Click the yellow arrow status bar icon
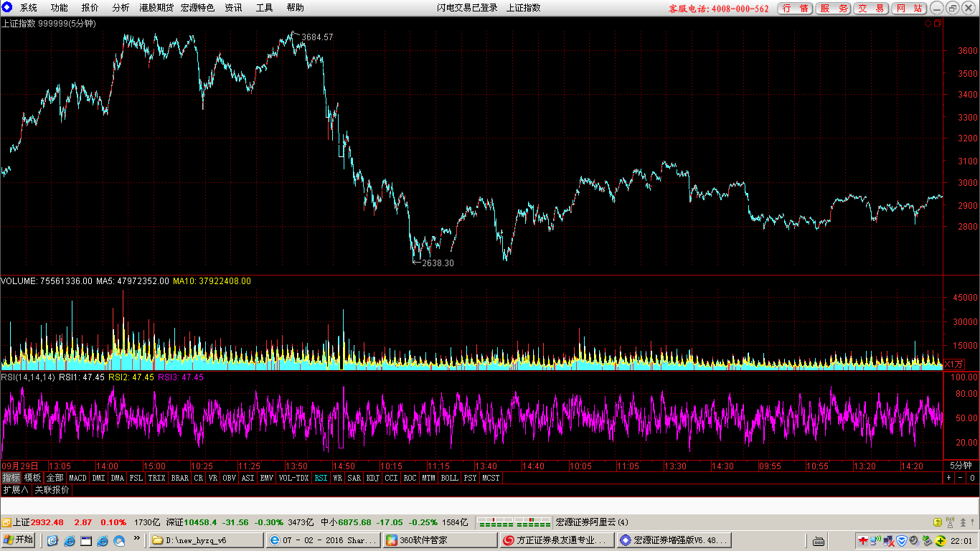 tap(937, 522)
